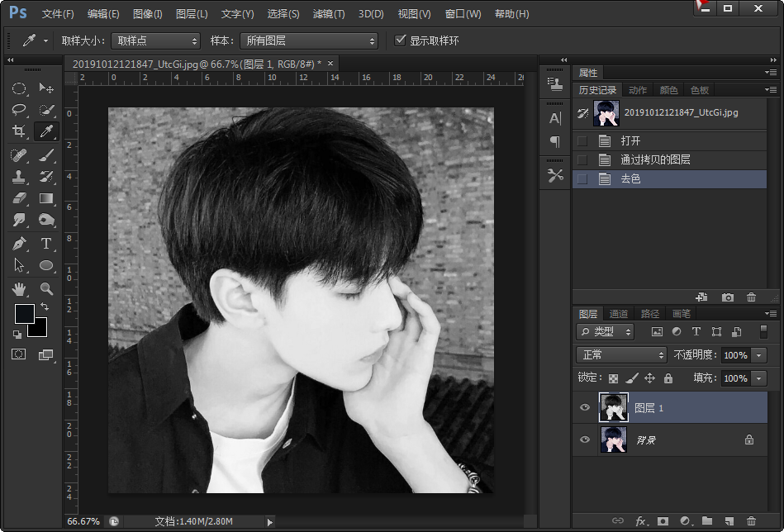Image resolution: width=784 pixels, height=532 pixels.
Task: Select the Pen tool
Action: coord(19,244)
